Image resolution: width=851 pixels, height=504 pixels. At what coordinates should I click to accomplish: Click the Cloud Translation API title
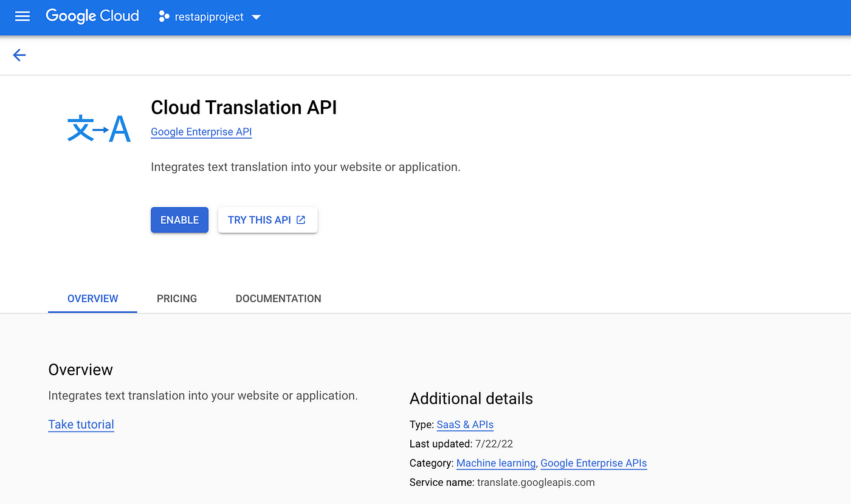(244, 108)
